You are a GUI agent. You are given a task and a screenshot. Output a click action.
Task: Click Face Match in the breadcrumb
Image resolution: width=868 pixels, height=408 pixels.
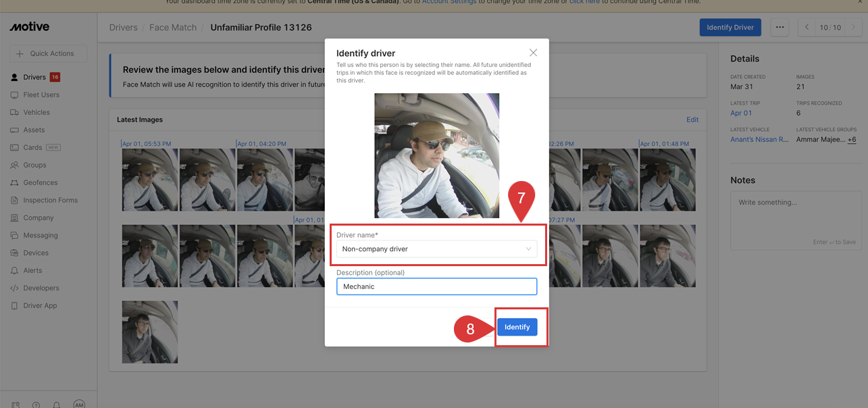(173, 28)
